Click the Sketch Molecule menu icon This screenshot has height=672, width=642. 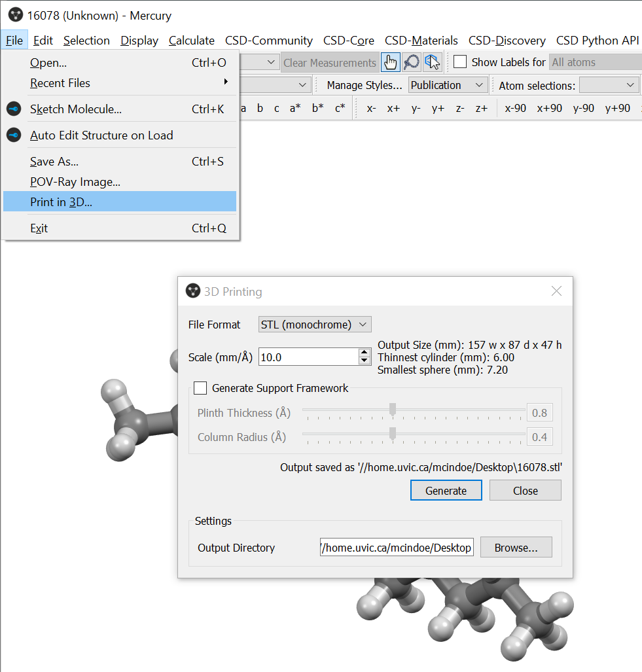pos(14,109)
